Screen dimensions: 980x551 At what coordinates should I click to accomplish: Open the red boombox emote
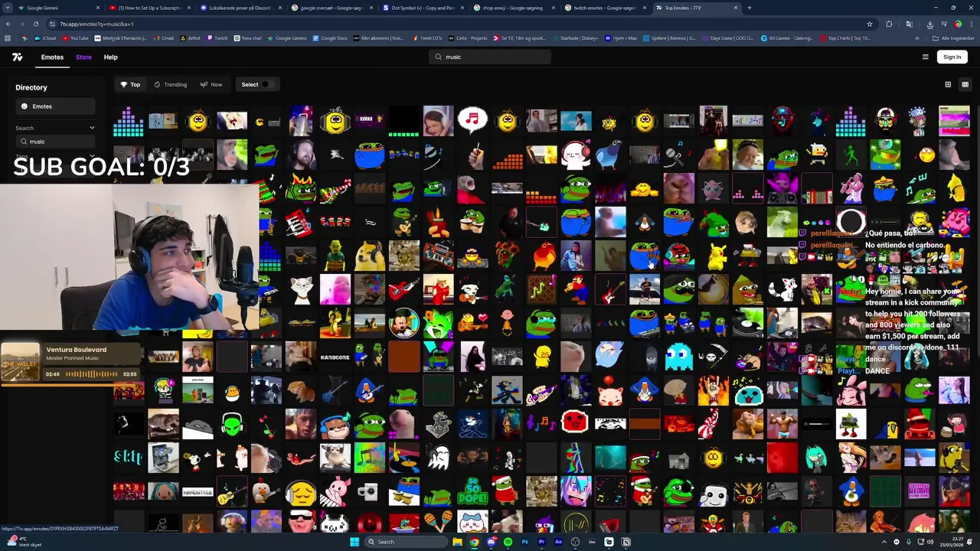438,256
